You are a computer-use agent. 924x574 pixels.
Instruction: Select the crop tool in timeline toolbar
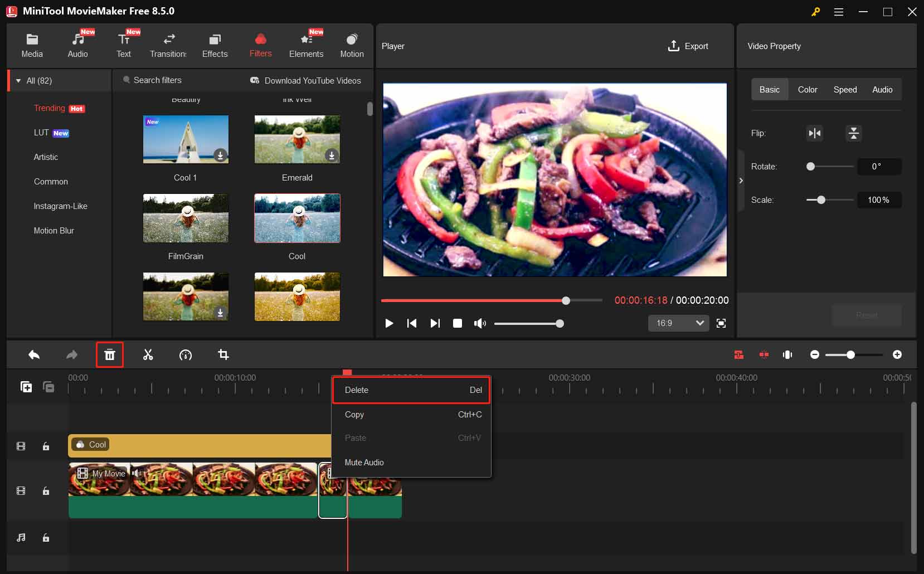[223, 355]
